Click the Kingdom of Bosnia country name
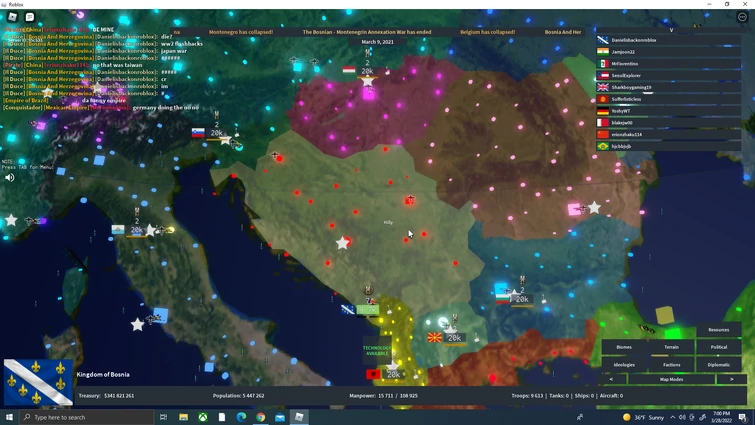 click(x=103, y=374)
